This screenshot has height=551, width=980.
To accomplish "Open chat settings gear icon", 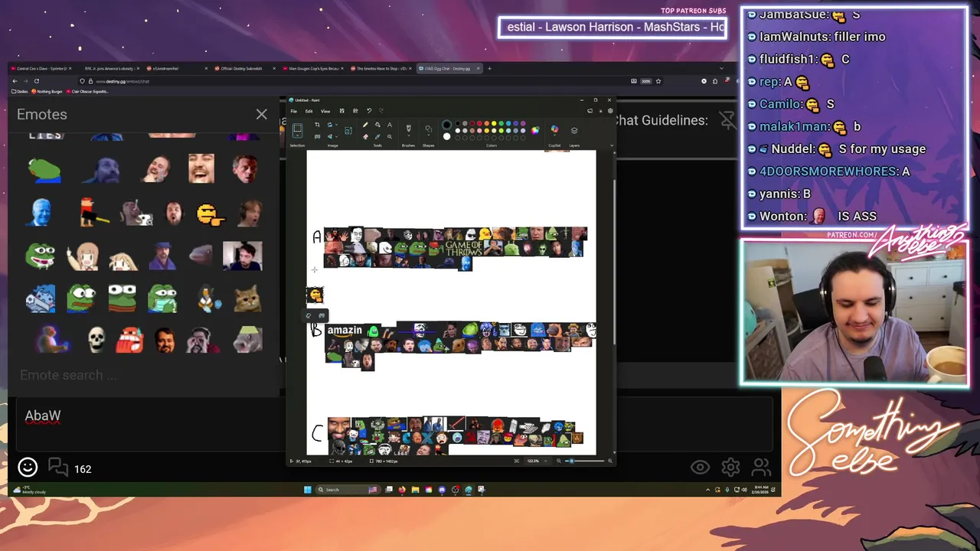I will 730,467.
